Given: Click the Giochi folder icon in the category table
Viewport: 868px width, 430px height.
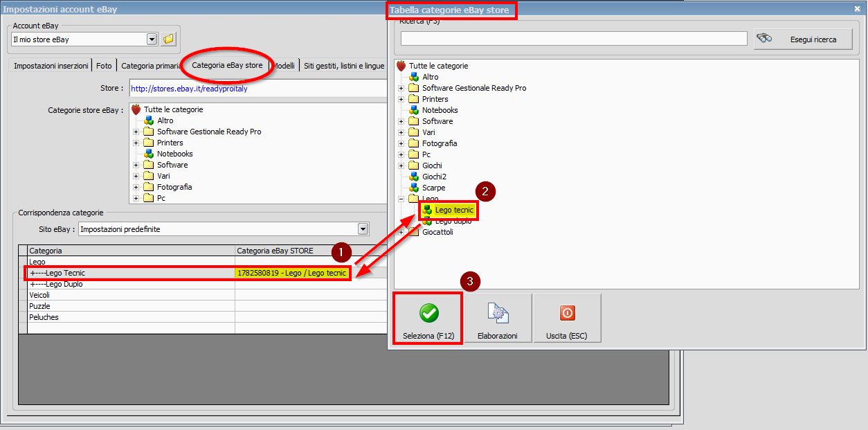Looking at the screenshot, I should pos(414,165).
